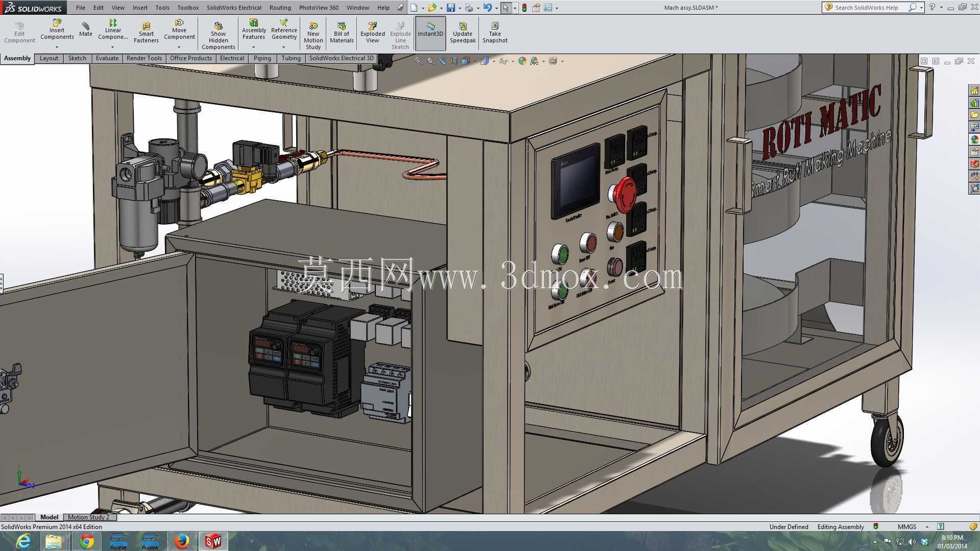This screenshot has width=980, height=551.
Task: Open File Explorer from the taskbar
Action: pyautogui.click(x=55, y=541)
